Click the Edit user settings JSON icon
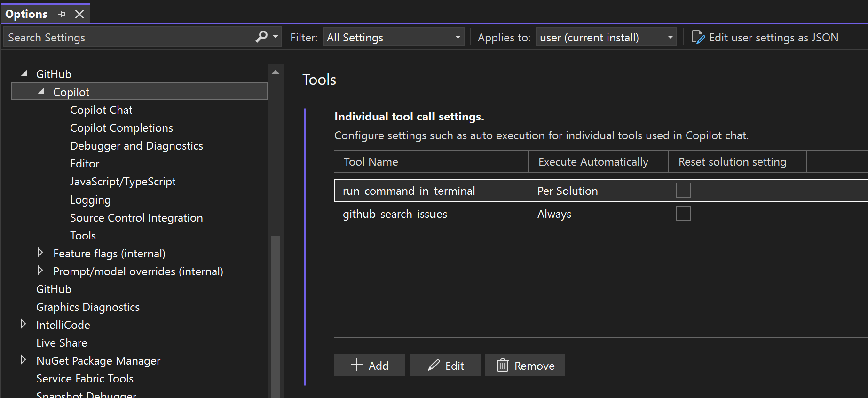The width and height of the screenshot is (868, 398). click(698, 37)
